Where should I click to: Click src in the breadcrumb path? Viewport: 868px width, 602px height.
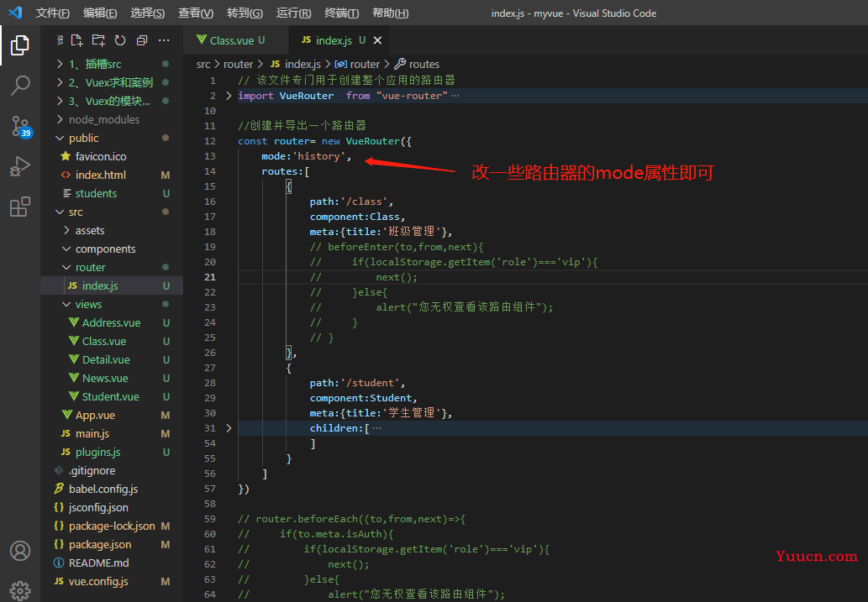(203, 64)
